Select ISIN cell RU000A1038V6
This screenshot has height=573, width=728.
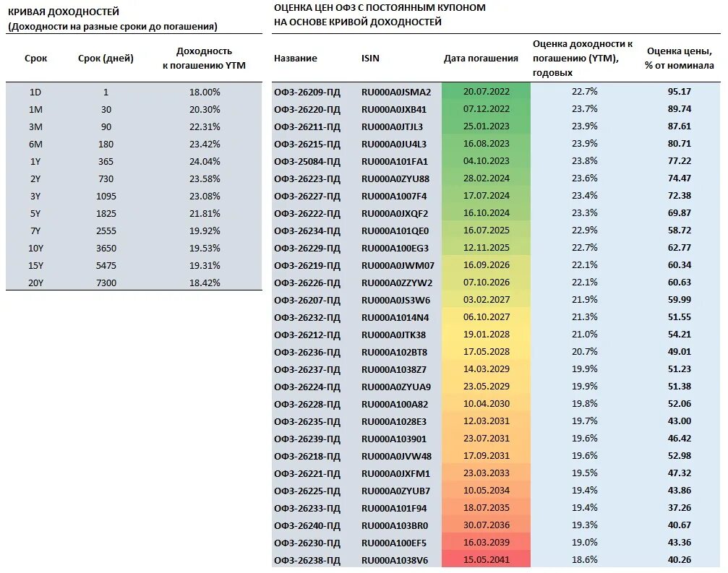[394, 561]
